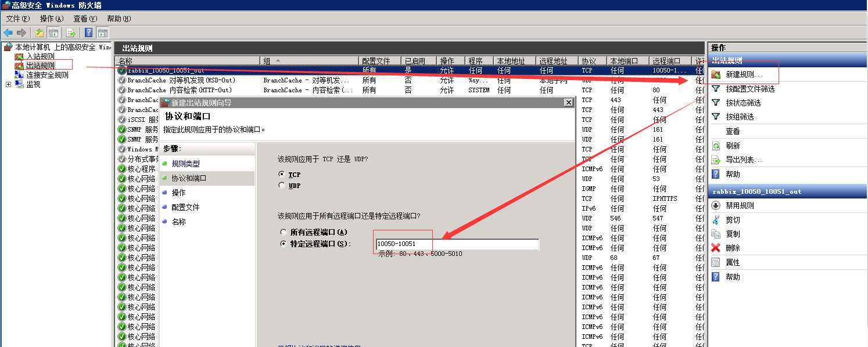Select the UDP radio button
This screenshot has height=347, width=868.
click(282, 186)
